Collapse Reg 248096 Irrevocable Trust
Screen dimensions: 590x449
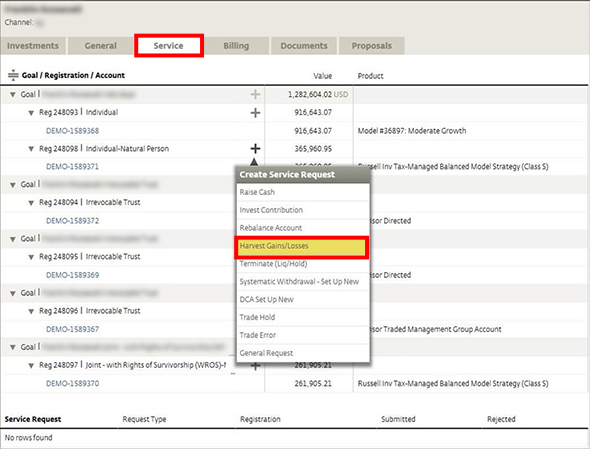(x=31, y=311)
